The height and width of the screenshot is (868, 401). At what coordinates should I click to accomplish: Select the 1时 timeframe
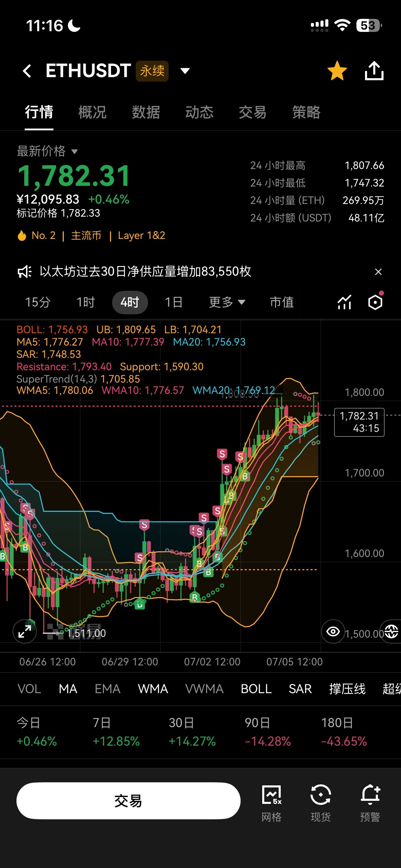(x=86, y=302)
